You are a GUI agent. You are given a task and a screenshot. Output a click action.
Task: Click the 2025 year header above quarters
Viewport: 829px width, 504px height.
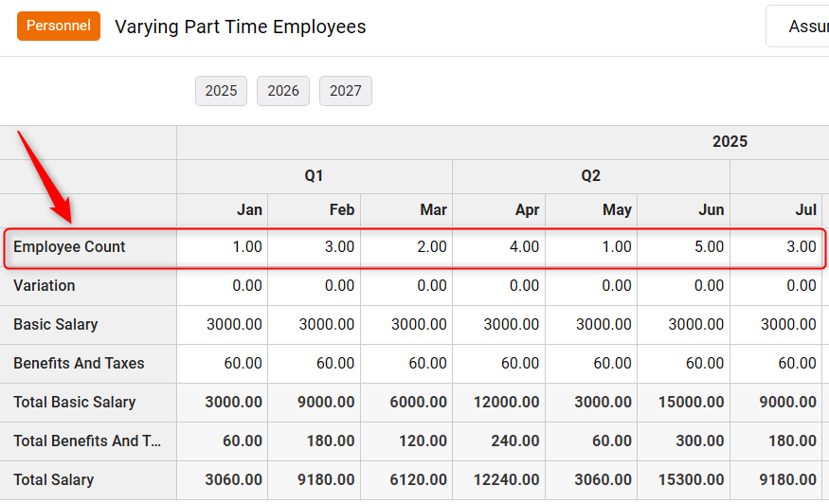tap(730, 142)
